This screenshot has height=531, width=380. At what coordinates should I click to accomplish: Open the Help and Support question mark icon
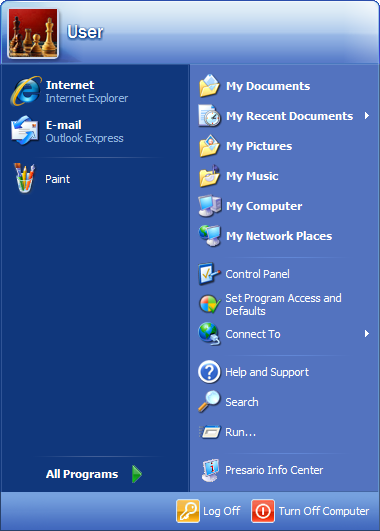pos(209,372)
